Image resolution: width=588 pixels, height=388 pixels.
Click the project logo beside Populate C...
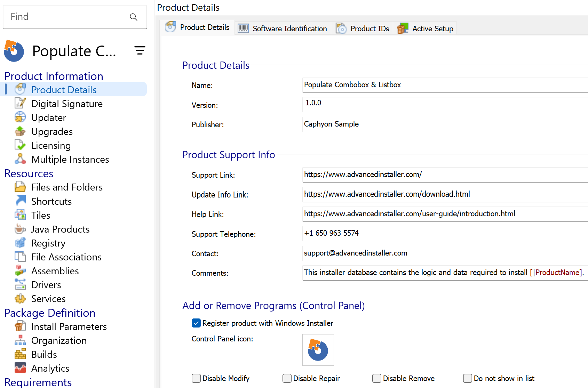pos(14,51)
